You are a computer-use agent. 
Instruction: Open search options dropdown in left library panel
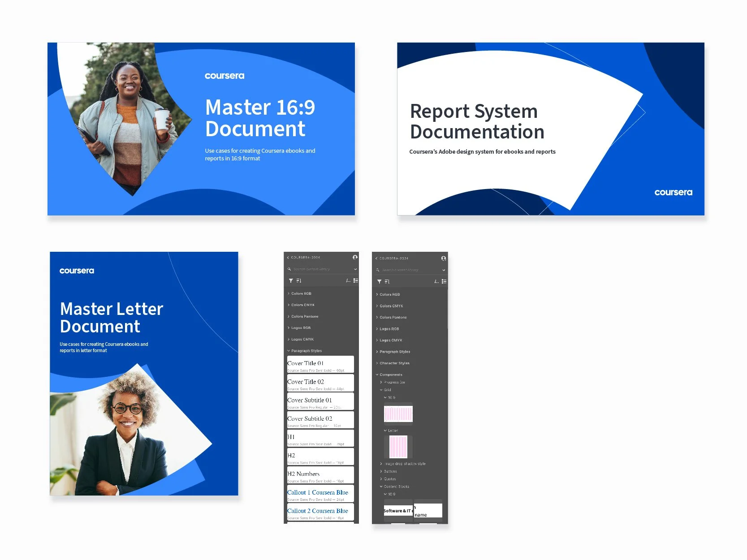(x=355, y=269)
